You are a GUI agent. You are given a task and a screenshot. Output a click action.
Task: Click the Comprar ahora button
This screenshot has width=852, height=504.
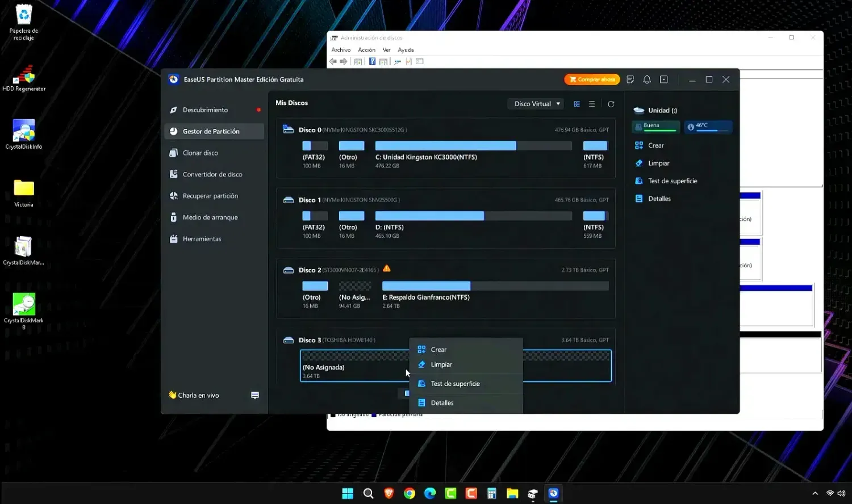pos(592,79)
